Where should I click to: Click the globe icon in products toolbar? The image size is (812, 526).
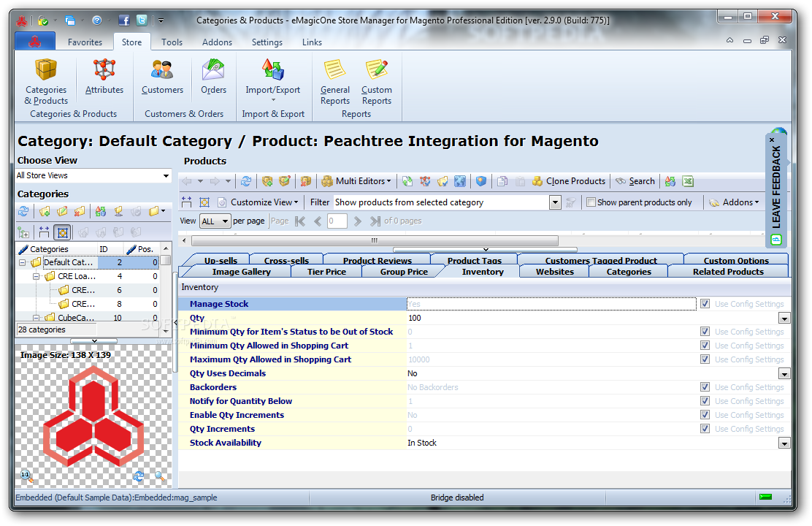(x=459, y=181)
